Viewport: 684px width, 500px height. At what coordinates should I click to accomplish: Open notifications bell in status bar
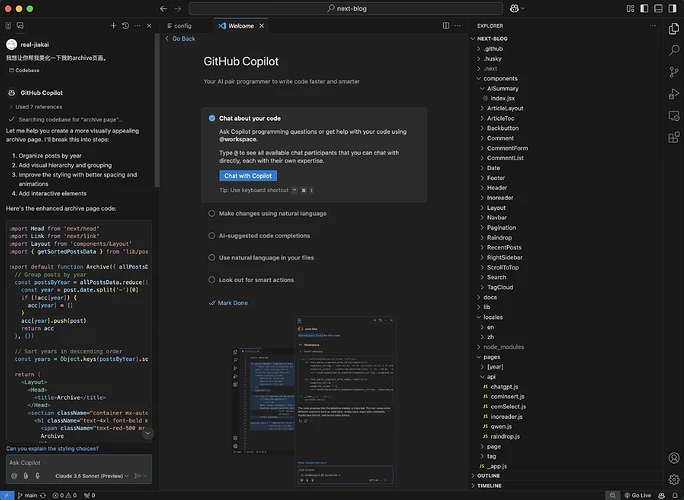[675, 495]
